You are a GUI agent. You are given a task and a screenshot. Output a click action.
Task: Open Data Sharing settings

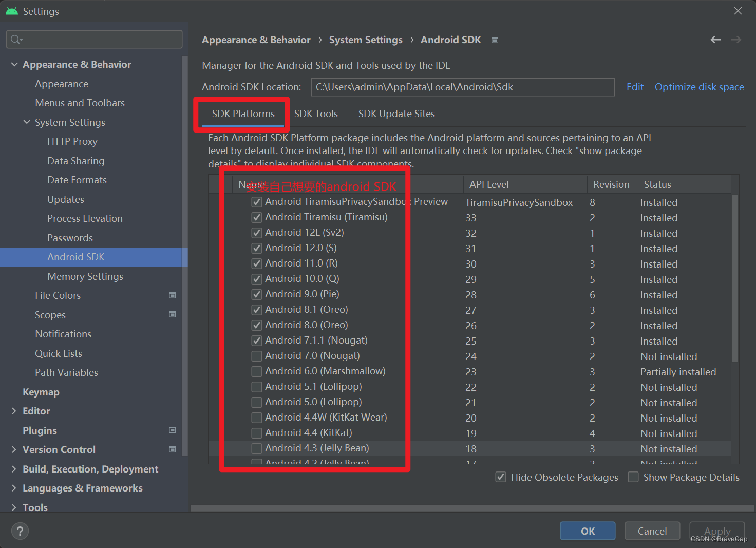[76, 161]
